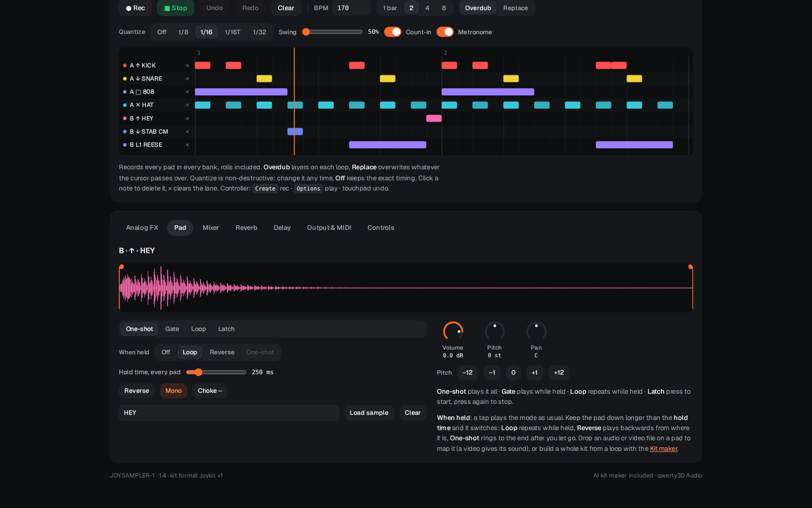Clear the 808 lane with its × icon

[187, 92]
